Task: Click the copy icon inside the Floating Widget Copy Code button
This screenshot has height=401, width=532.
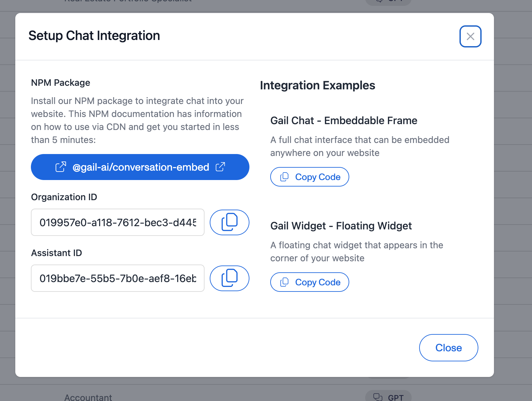Action: [285, 282]
